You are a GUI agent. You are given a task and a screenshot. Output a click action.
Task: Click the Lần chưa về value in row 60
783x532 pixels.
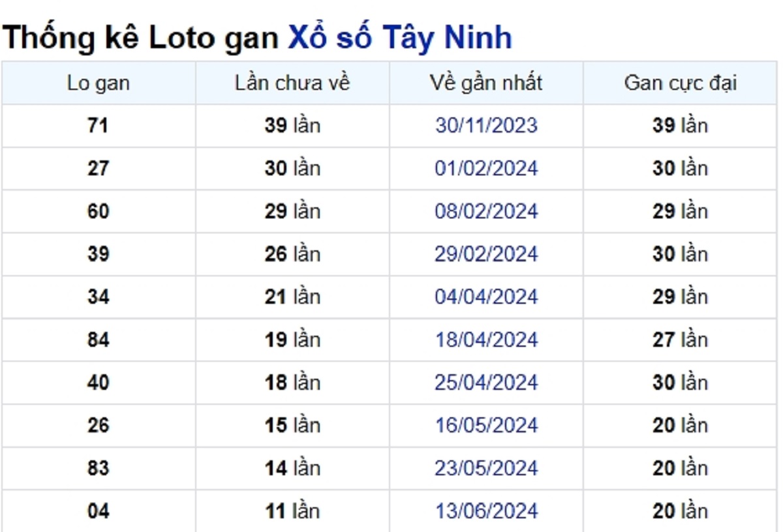(292, 211)
